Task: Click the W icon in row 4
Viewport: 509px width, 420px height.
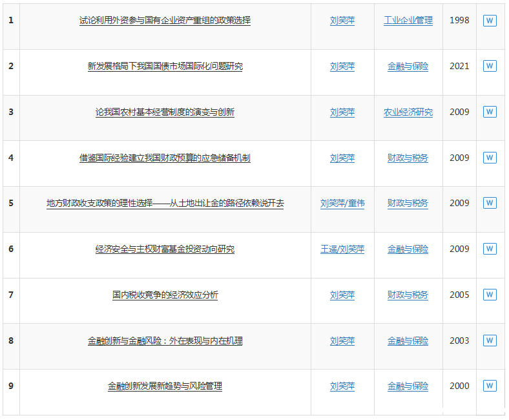Action: pos(490,158)
